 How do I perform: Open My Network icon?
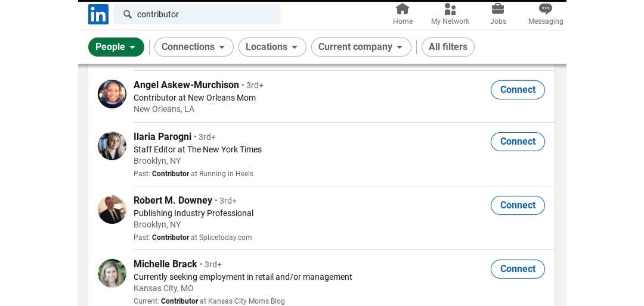pyautogui.click(x=450, y=9)
